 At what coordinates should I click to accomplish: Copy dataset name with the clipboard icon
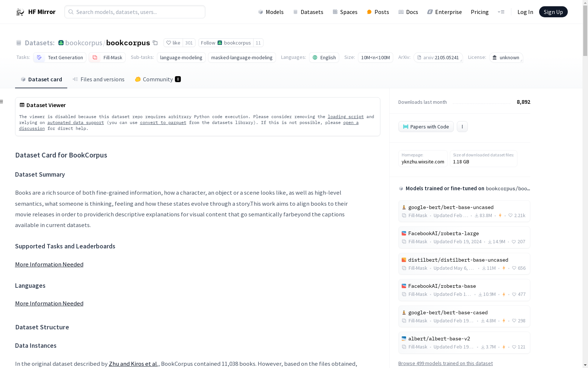tap(155, 43)
